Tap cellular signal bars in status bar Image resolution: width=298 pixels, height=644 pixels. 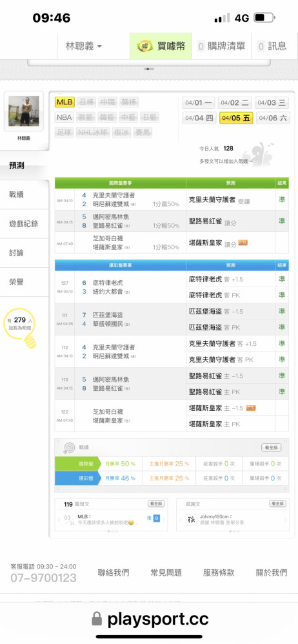tap(223, 17)
